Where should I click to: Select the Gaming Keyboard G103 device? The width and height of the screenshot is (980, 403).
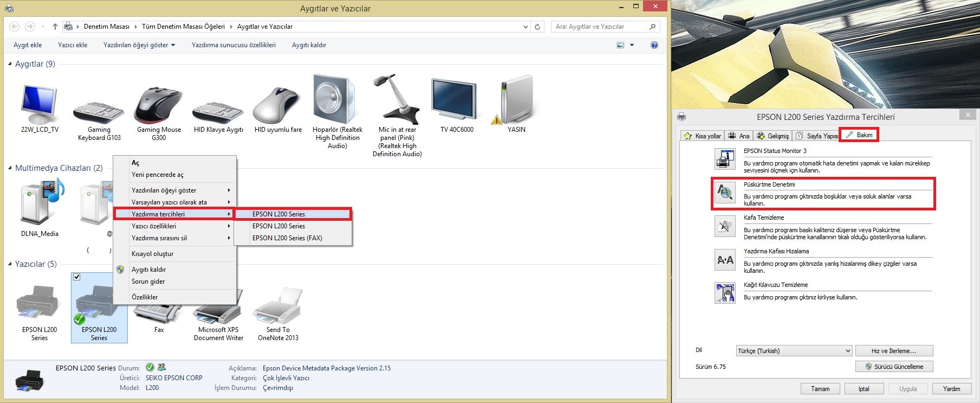coord(99,113)
